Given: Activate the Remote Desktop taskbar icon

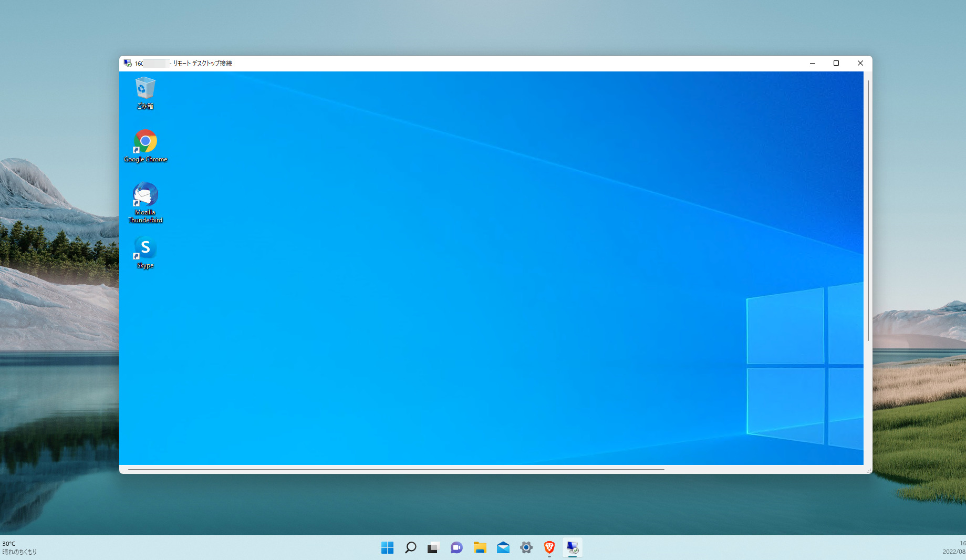Looking at the screenshot, I should point(573,547).
